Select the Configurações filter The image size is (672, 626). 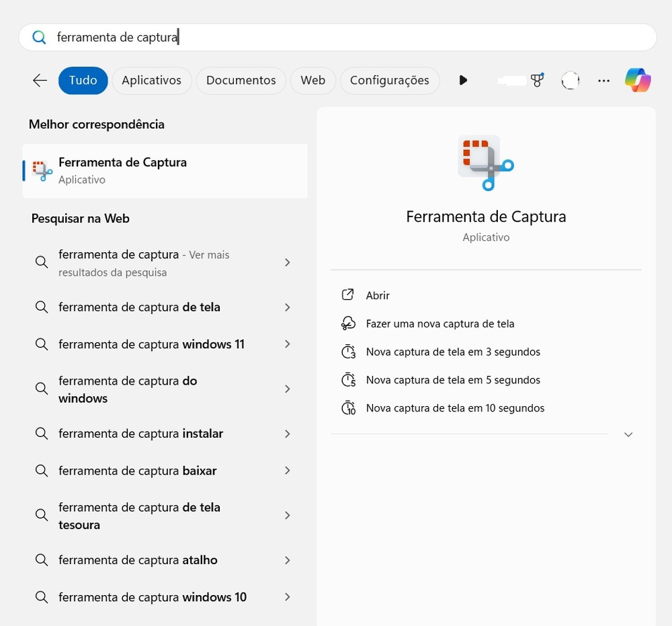[389, 79]
